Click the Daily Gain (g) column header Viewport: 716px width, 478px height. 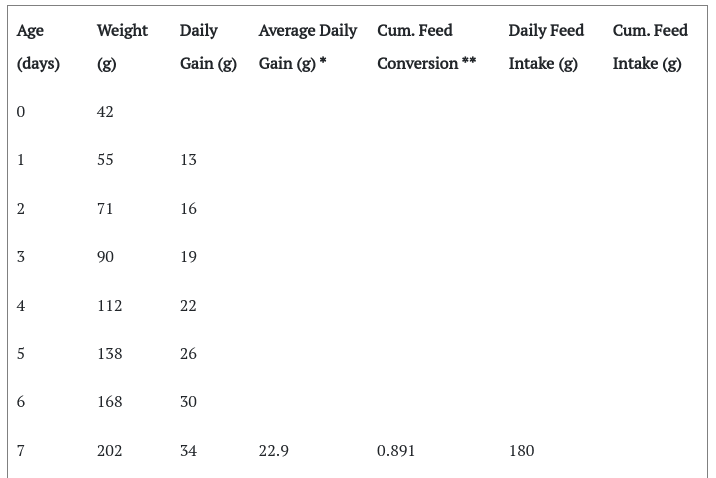208,47
